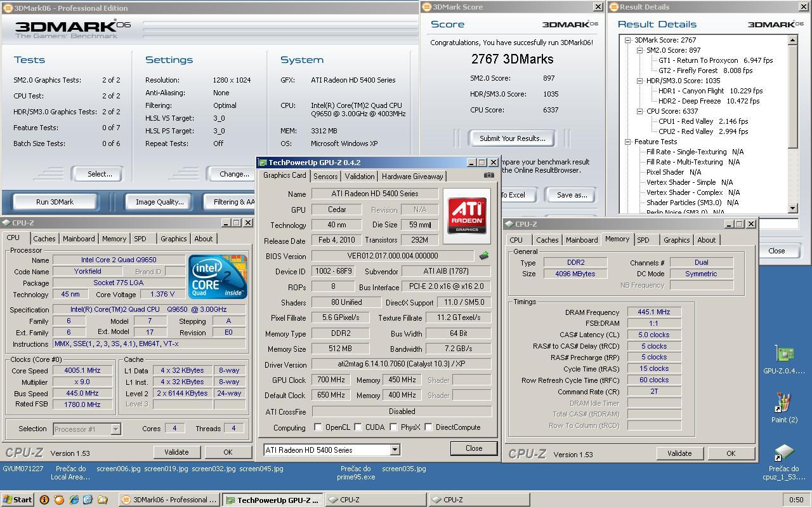Screen dimensions: 812x508
Task: Click the Filtering & AA button
Action: pyautogui.click(x=231, y=202)
